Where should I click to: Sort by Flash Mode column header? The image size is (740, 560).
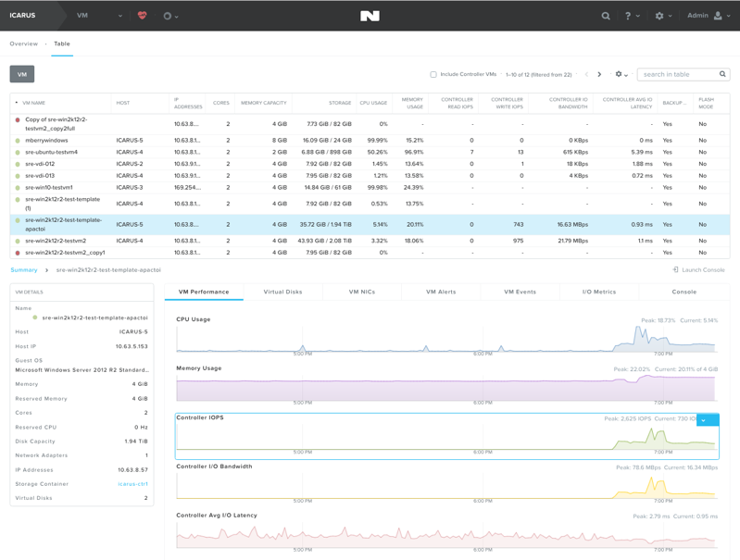pos(706,103)
